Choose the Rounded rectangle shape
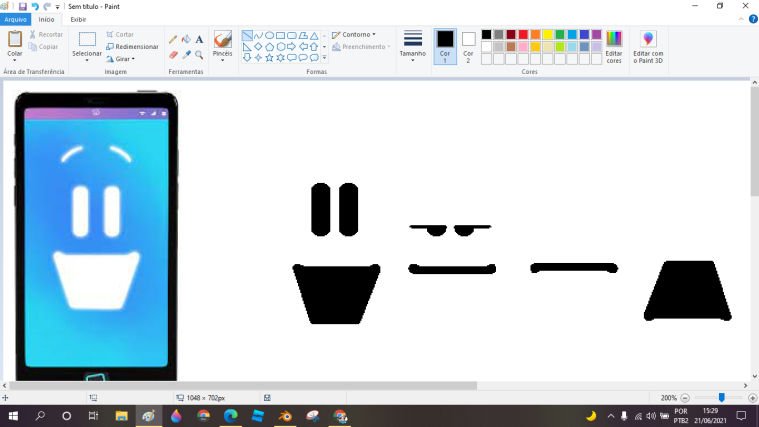 [x=291, y=36]
